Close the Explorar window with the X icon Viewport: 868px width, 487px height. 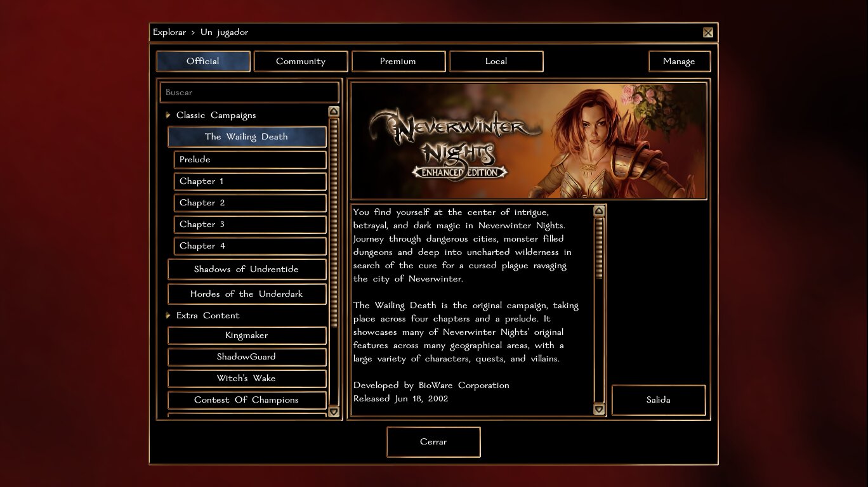[708, 32]
